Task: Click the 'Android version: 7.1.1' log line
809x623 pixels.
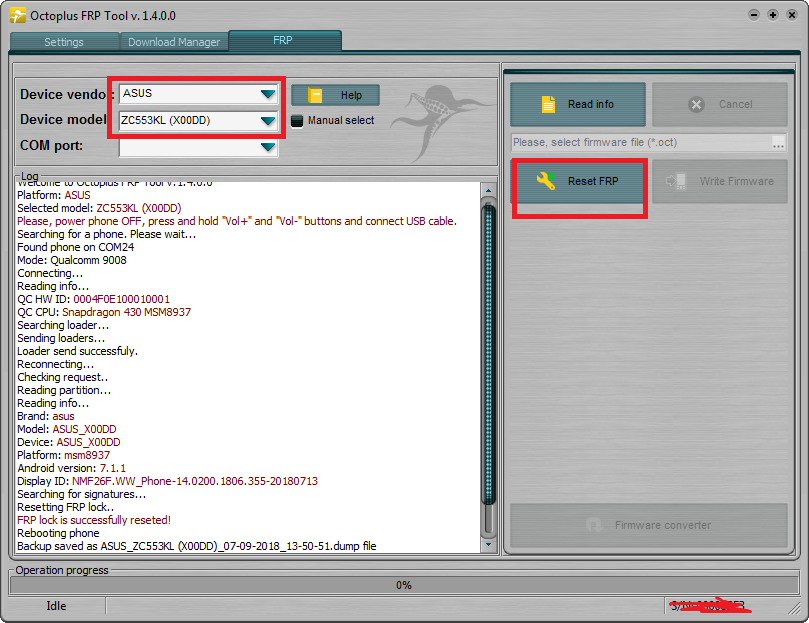Action: [x=71, y=468]
